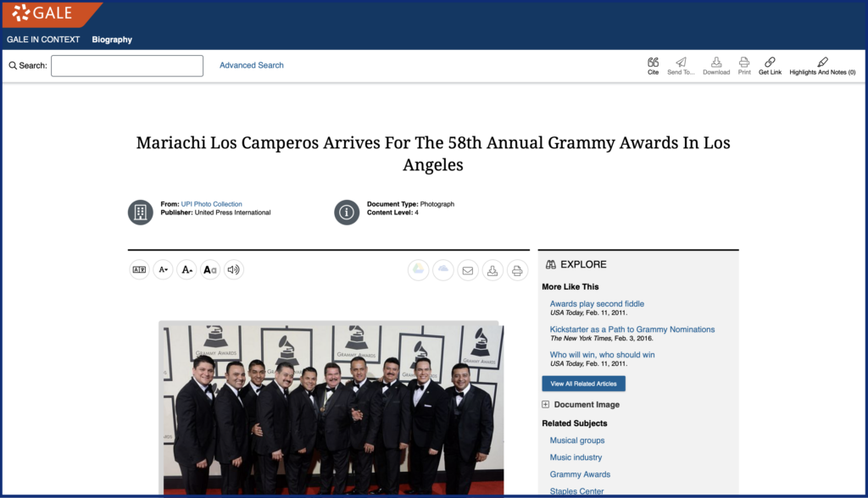This screenshot has height=498, width=868.
Task: Click the Listen speaker icon
Action: click(x=234, y=270)
